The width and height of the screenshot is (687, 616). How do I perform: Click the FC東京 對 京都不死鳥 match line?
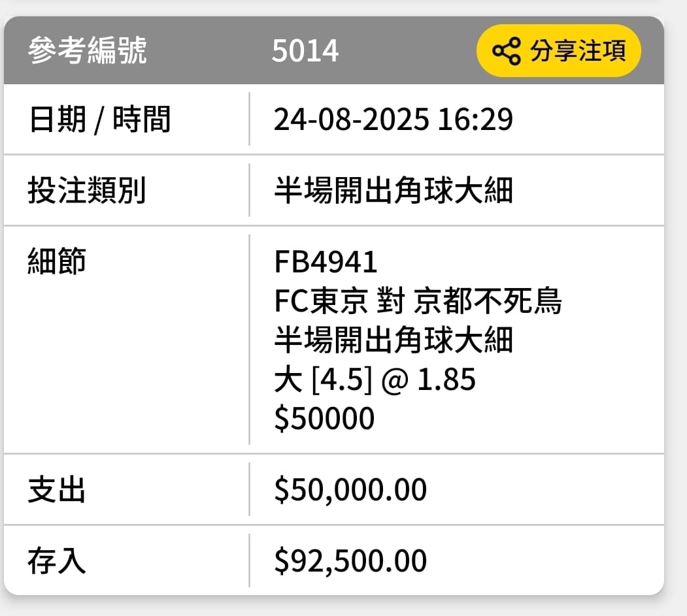[x=418, y=300]
